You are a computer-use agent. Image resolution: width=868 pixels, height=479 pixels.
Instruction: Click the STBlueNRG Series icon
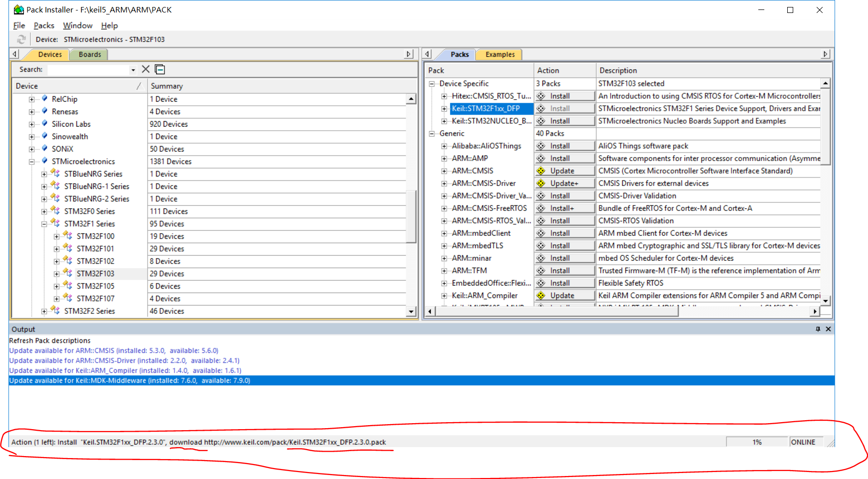(55, 173)
